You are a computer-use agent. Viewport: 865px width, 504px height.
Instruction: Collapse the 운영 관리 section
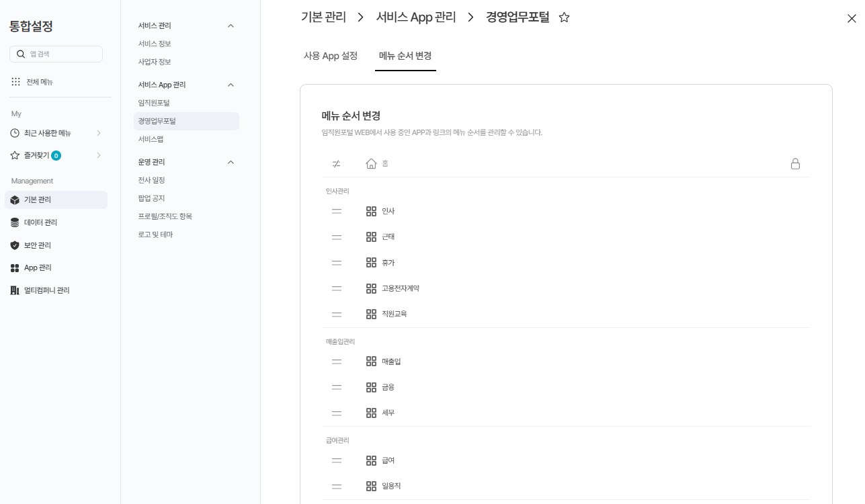pyautogui.click(x=231, y=162)
